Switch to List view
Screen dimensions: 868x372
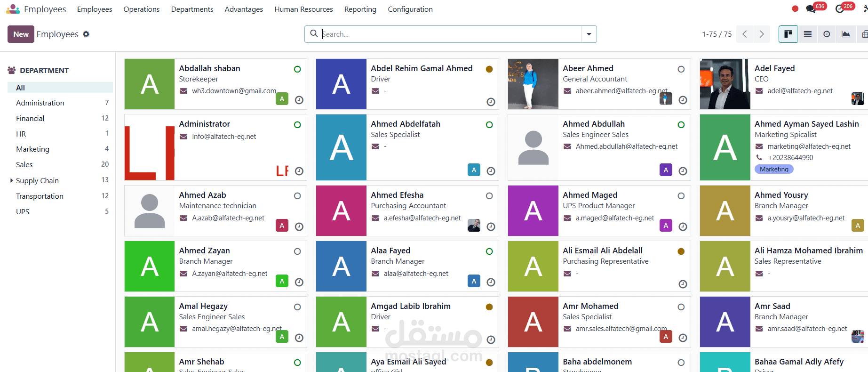[808, 34]
